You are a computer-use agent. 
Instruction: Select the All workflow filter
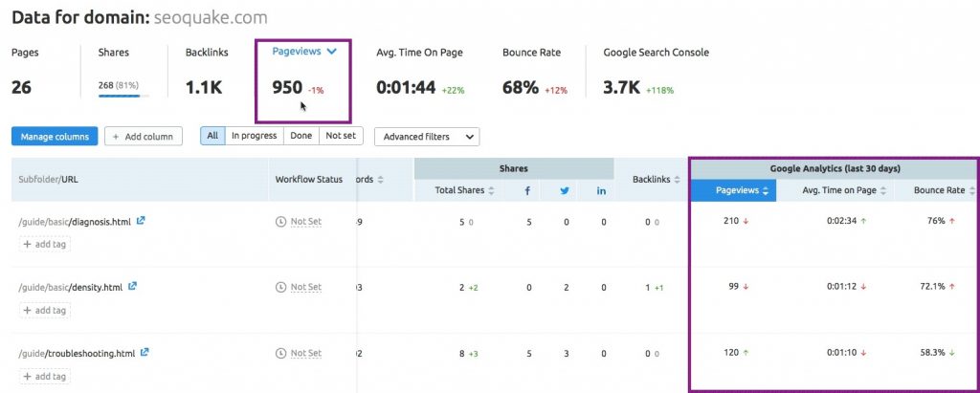point(212,136)
